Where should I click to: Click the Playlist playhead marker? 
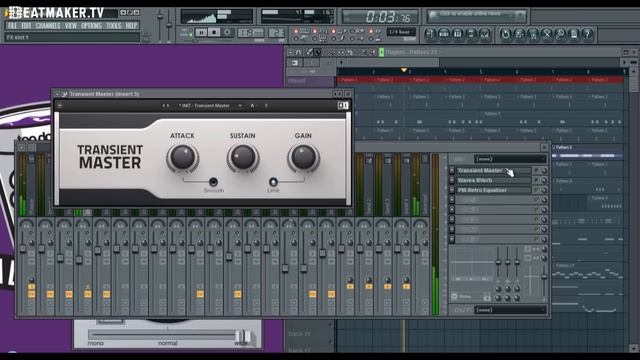404,71
